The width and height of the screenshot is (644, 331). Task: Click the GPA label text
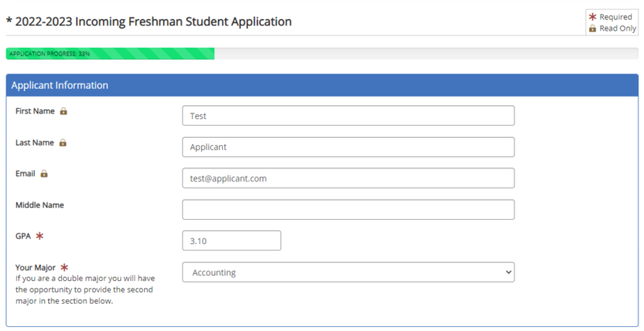pos(23,236)
